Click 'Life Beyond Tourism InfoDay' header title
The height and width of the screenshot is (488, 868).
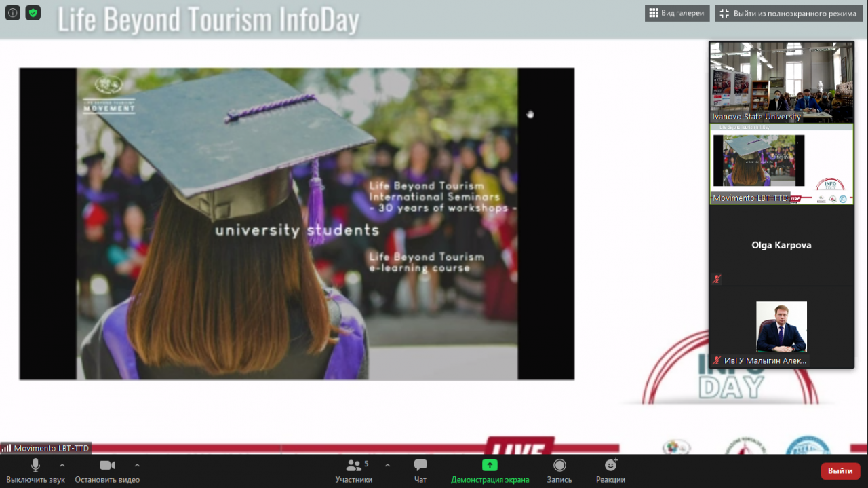(x=208, y=20)
